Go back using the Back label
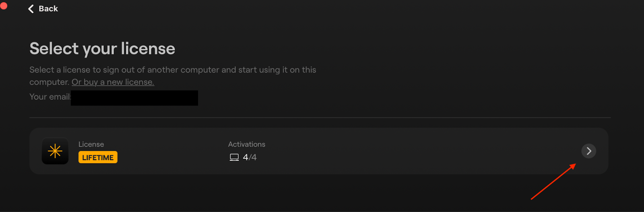The height and width of the screenshot is (212, 644). point(48,9)
